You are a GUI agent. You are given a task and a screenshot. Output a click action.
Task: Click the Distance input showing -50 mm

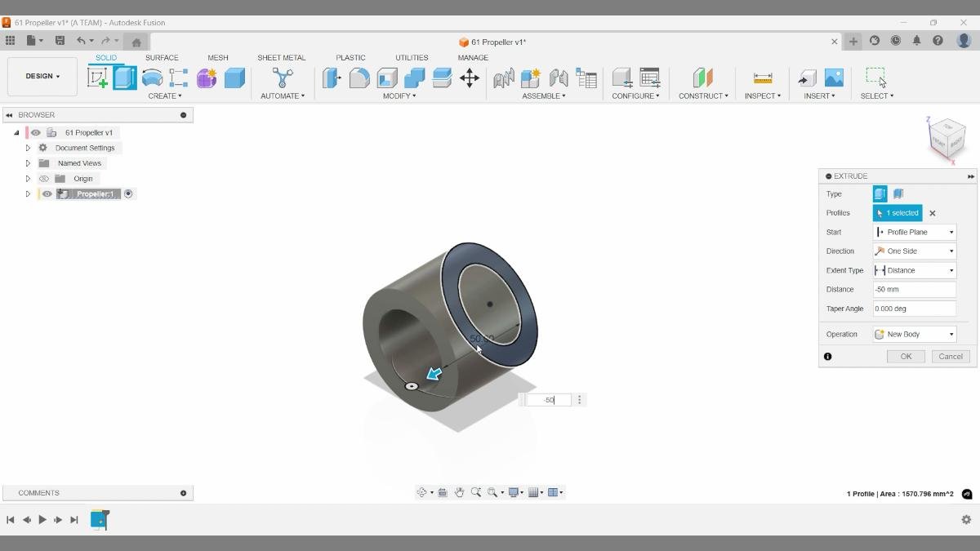coord(914,289)
